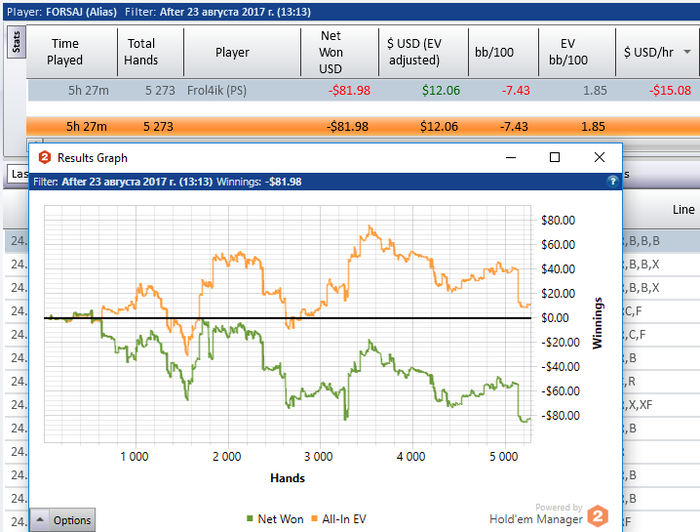Click the -7.43 bb/100 value in Frol4ik row

[x=516, y=91]
